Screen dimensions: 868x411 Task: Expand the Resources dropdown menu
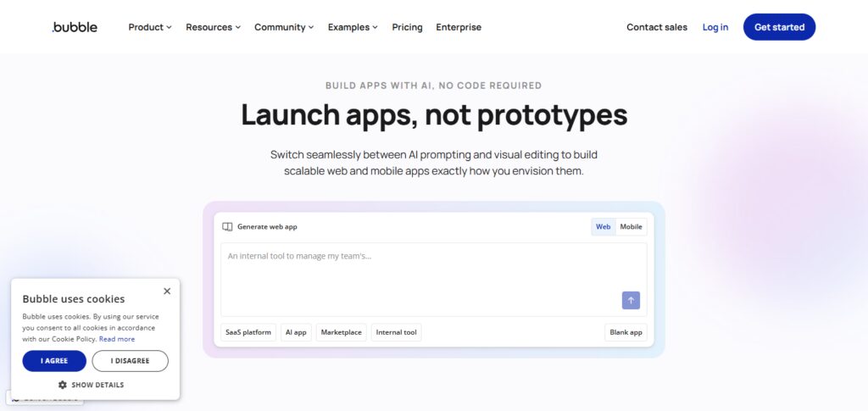pyautogui.click(x=213, y=27)
